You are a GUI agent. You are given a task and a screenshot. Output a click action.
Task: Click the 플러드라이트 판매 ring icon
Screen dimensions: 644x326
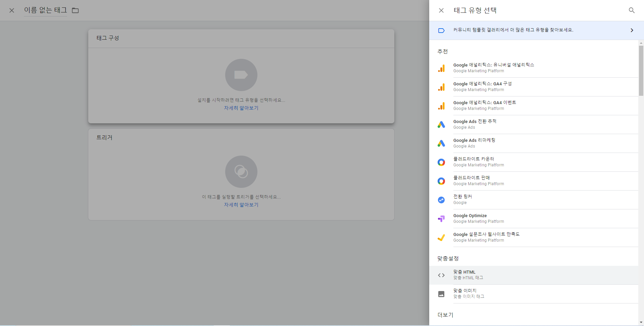[x=441, y=181]
